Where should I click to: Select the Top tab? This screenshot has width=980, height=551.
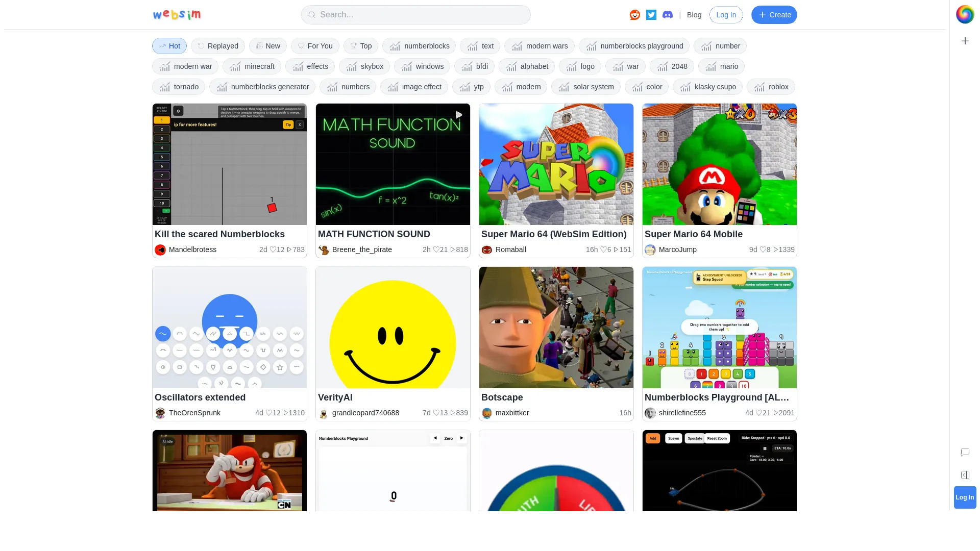point(361,46)
